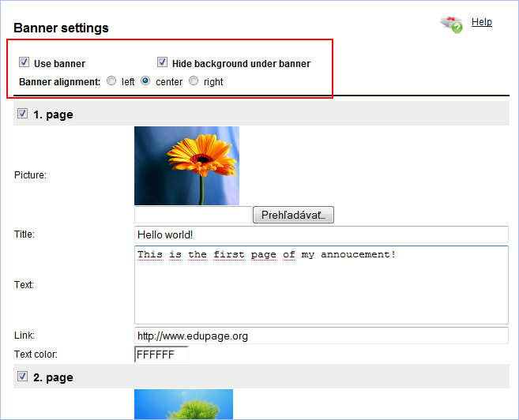
Task: Select right banner alignment
Action: click(194, 81)
